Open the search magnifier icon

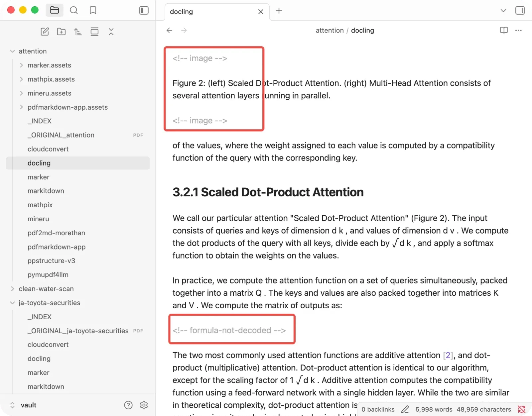click(74, 10)
